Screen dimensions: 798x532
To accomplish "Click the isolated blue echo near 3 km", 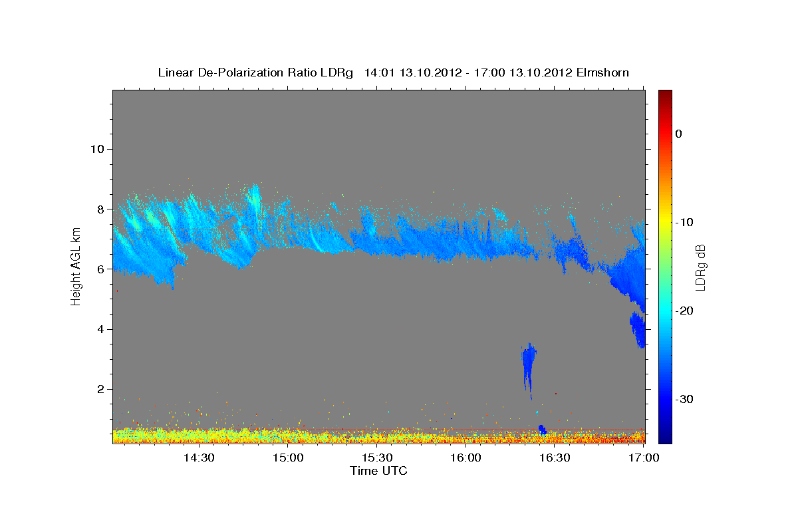I will [x=529, y=369].
